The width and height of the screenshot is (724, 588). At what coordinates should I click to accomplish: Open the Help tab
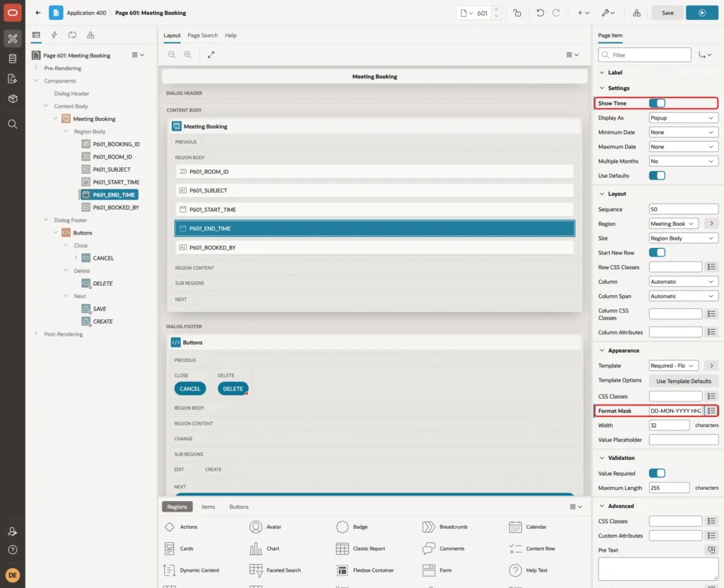[x=231, y=35]
